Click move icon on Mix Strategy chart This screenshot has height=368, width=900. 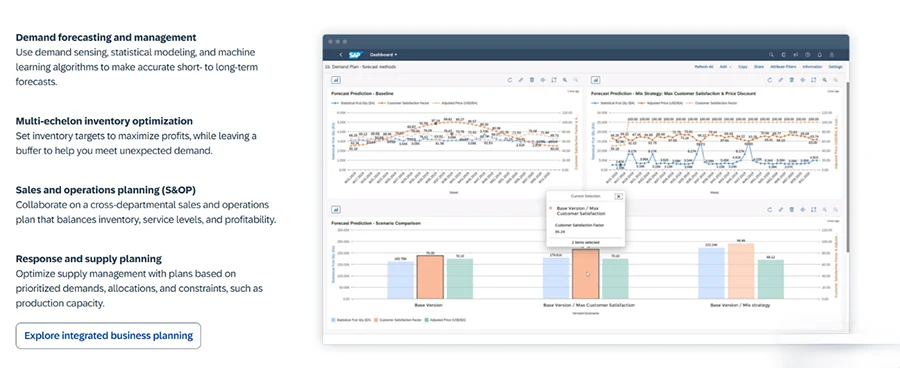tap(802, 80)
